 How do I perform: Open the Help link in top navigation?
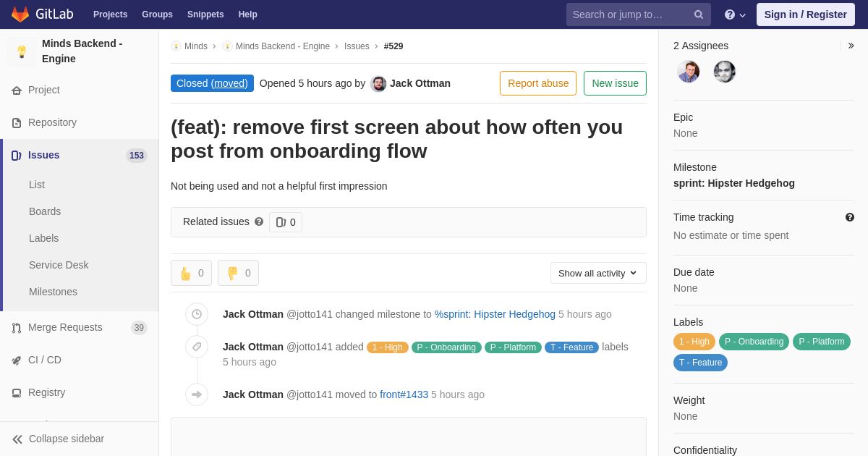pos(248,14)
